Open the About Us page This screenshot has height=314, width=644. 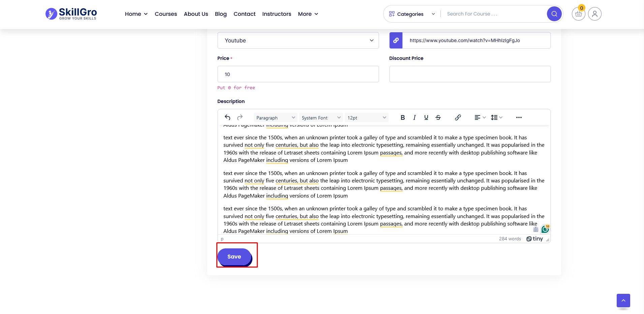[196, 14]
